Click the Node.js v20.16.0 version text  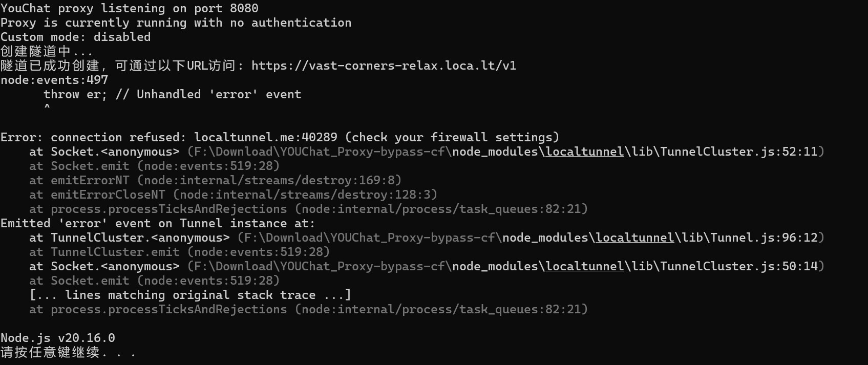pos(58,338)
